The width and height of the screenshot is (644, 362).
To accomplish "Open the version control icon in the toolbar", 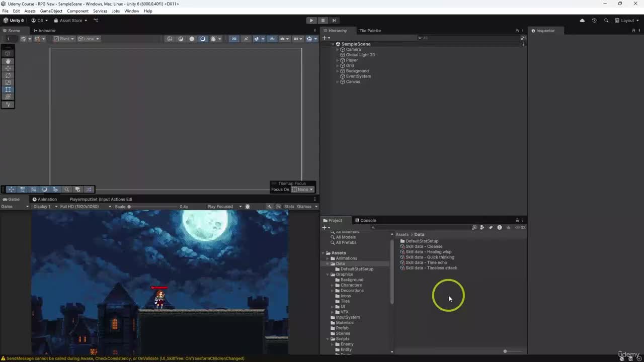I will pyautogui.click(x=96, y=21).
